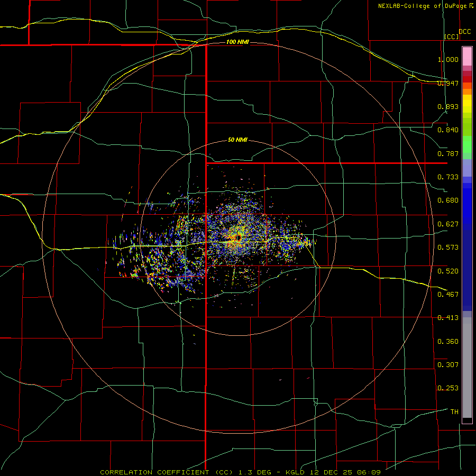
Task: Click the 0.467 scale value
Action: [x=448, y=295]
